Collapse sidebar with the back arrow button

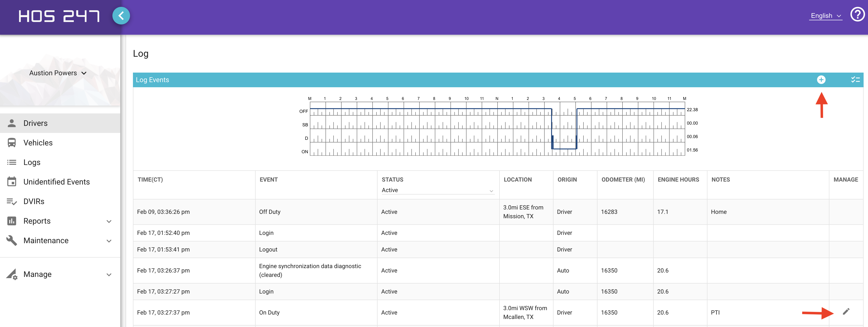point(121,15)
